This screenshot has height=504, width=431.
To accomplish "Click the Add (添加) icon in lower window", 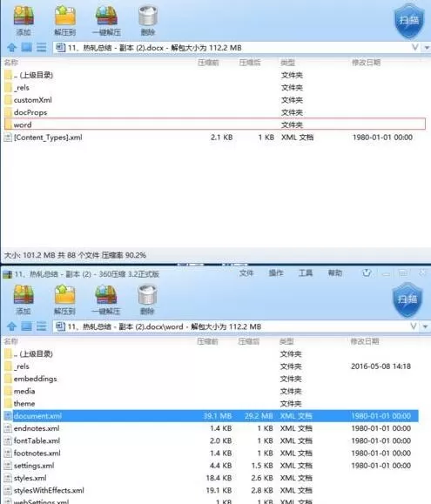I will click(x=24, y=299).
